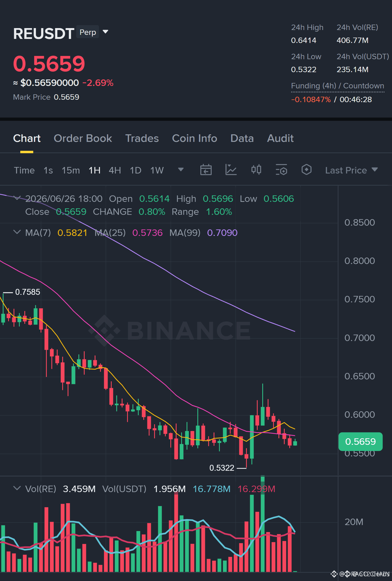Switch to the Chart tab
The width and height of the screenshot is (392, 581).
(27, 138)
